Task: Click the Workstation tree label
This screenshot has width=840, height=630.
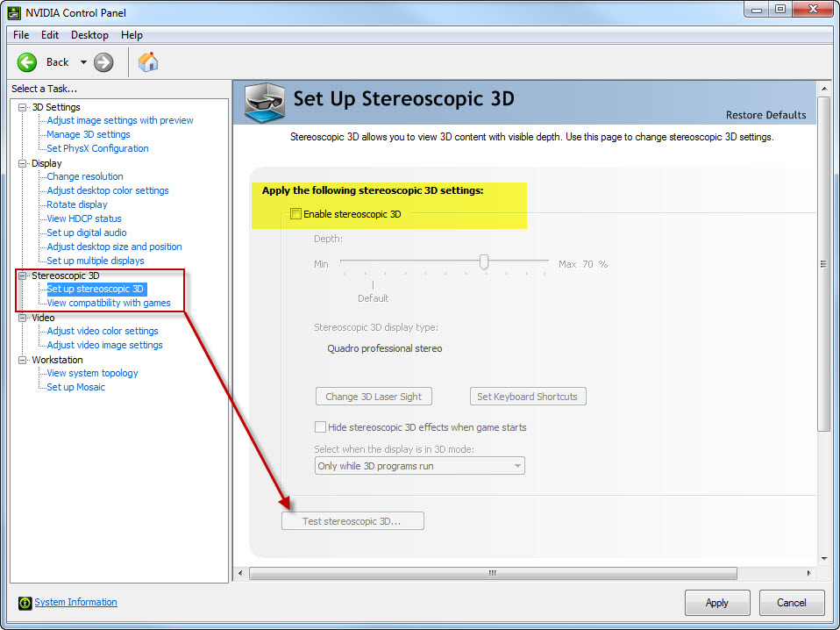Action: point(57,360)
